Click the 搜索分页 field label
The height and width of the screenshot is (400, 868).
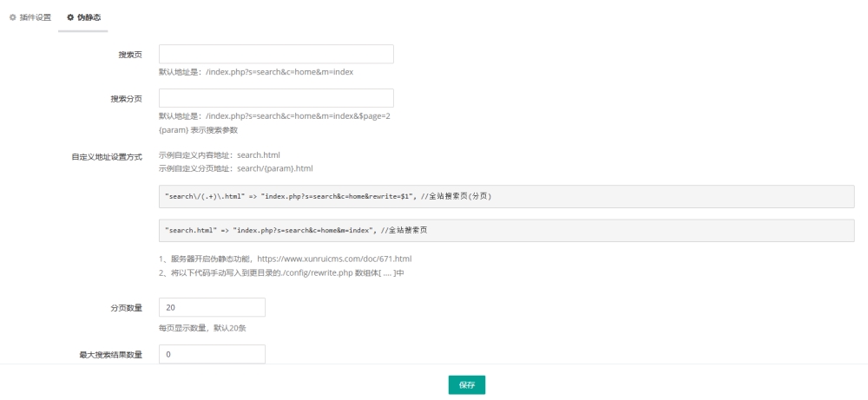[x=126, y=98]
